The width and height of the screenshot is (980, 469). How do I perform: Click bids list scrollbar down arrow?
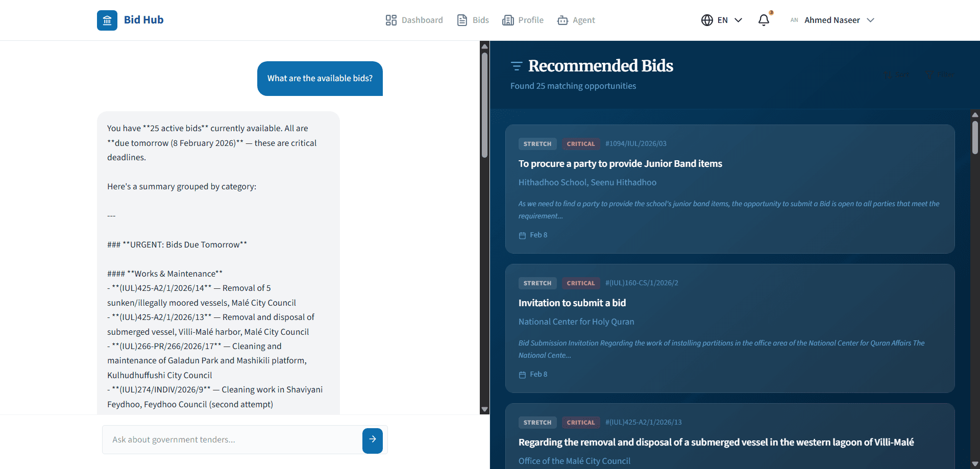point(975,464)
